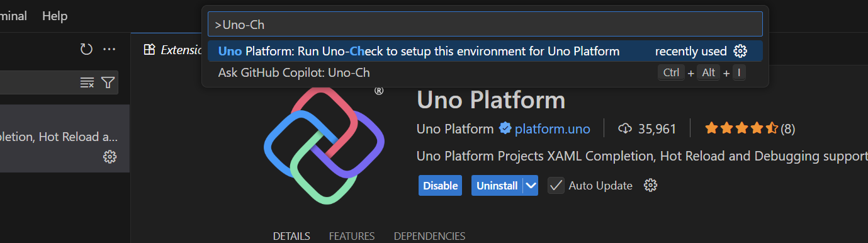This screenshot has width=868, height=243.
Task: Click the verified publisher badge icon
Action: coord(505,129)
